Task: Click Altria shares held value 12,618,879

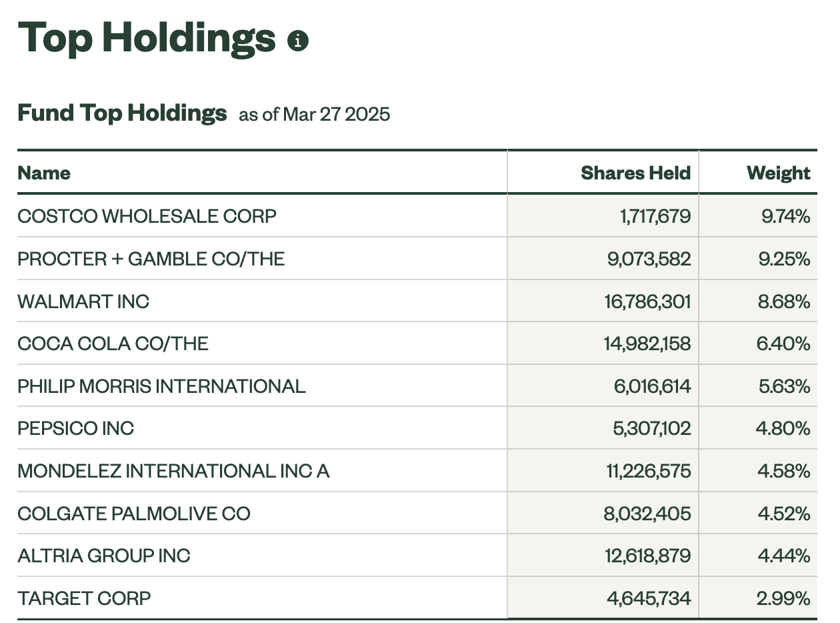Action: 648,556
